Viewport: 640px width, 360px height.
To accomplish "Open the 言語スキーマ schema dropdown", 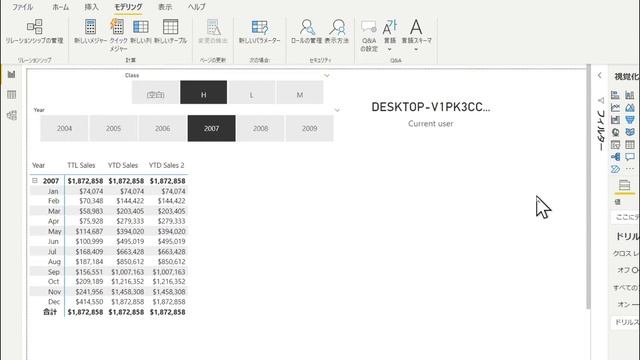I will pos(416,35).
